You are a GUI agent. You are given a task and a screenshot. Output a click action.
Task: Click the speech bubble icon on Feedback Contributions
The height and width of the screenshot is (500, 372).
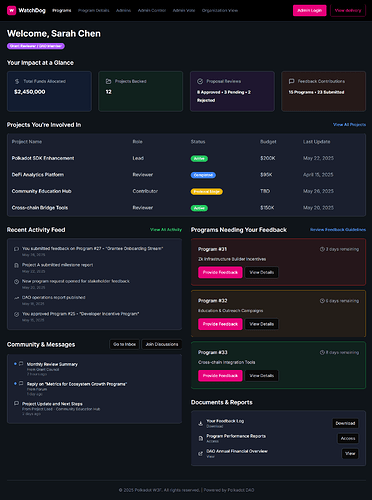[291, 81]
